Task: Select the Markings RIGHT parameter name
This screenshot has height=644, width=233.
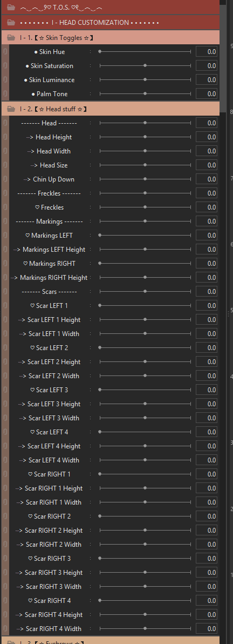Action: click(x=49, y=263)
